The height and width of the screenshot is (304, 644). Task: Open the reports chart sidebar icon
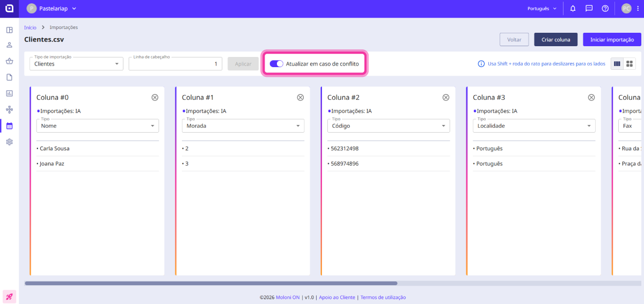[x=9, y=93]
